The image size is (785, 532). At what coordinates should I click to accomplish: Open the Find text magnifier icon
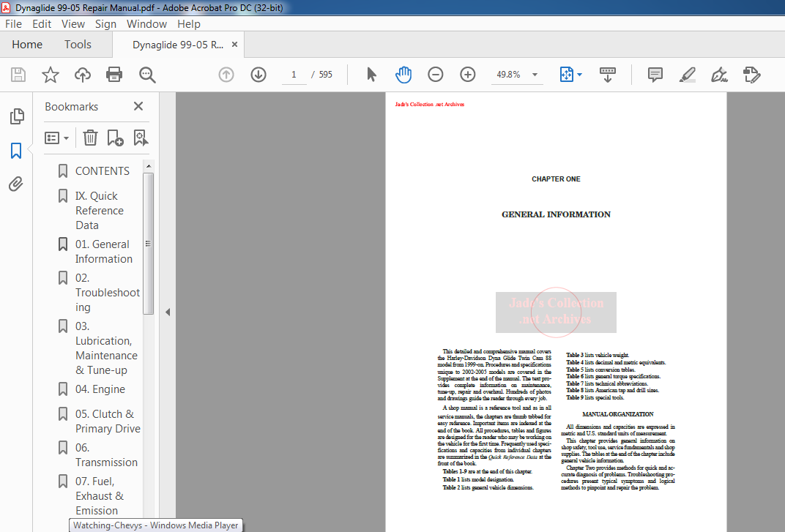(x=147, y=75)
